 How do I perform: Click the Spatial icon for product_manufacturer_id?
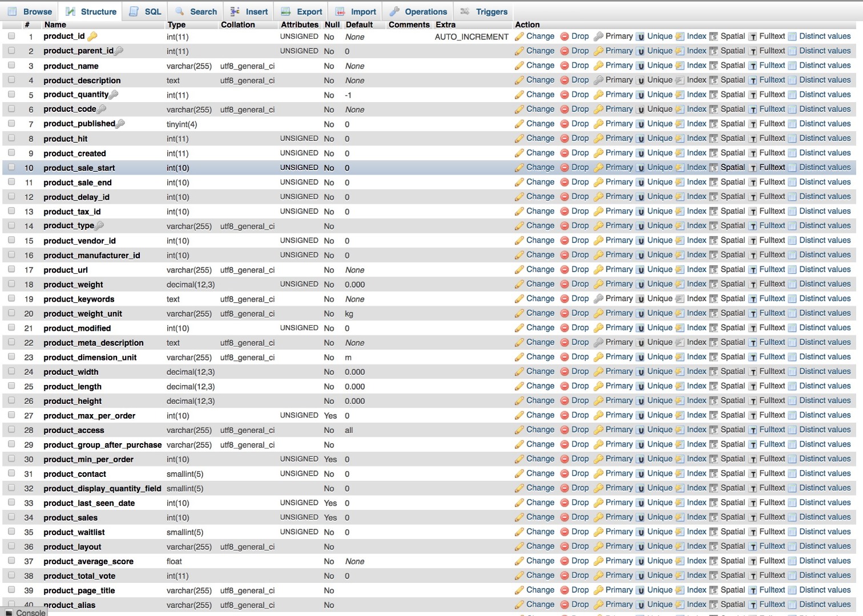(x=713, y=255)
